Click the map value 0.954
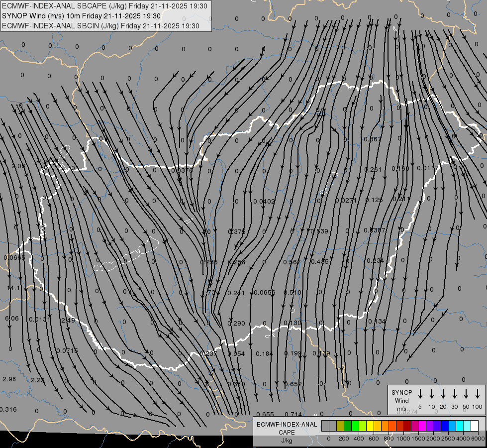Screen dimensions: 487x448 [236, 354]
